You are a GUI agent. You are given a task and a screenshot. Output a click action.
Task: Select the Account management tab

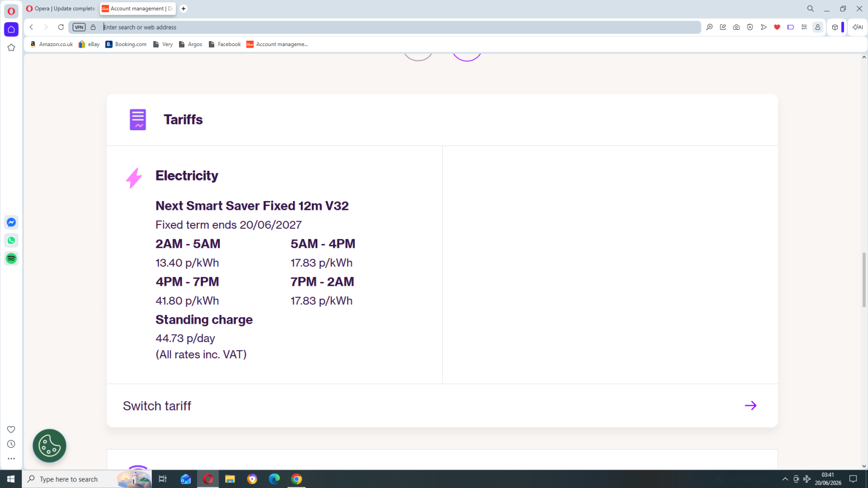click(138, 9)
